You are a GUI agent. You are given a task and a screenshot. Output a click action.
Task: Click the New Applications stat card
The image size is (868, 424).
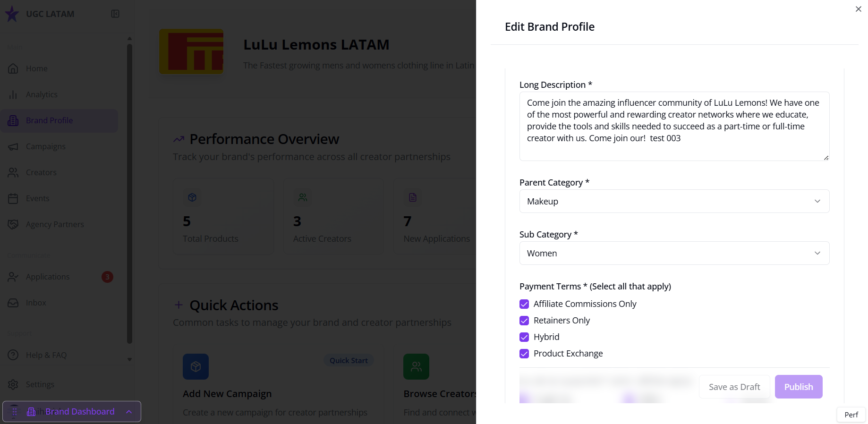(434, 216)
